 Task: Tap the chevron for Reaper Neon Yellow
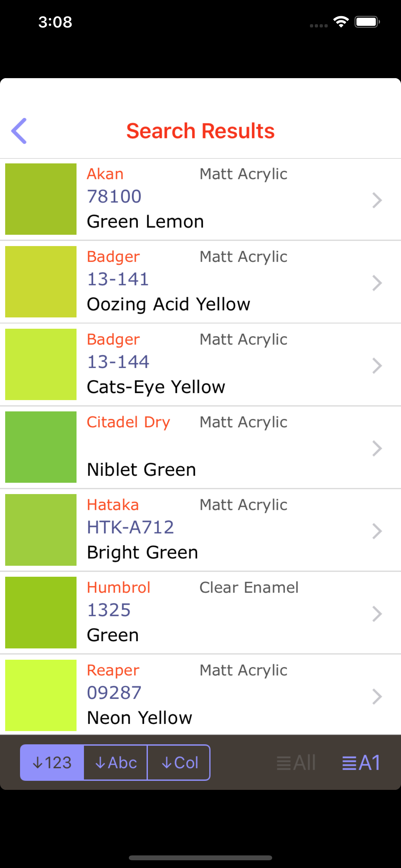377,697
